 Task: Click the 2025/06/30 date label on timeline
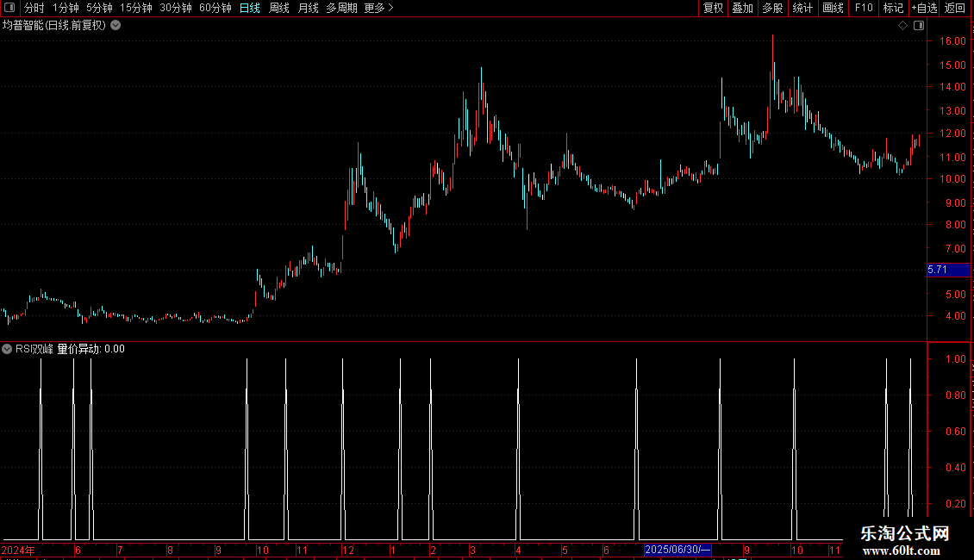[677, 550]
